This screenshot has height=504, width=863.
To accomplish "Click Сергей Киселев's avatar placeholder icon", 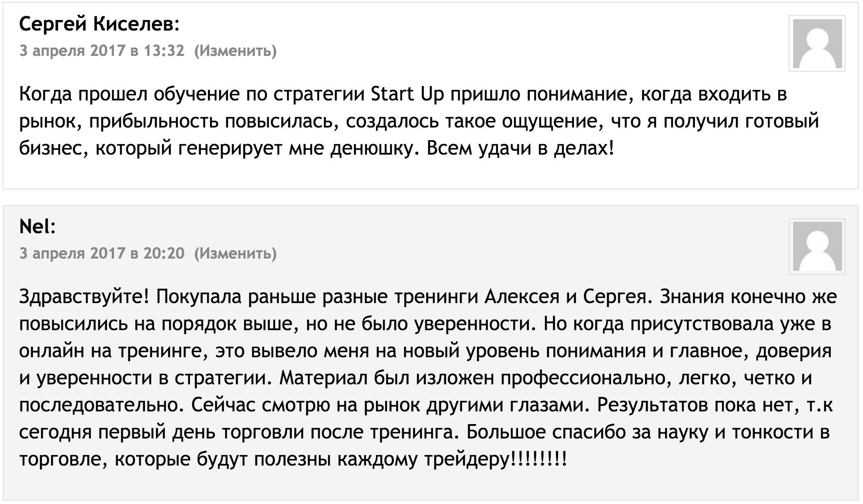I will (817, 43).
